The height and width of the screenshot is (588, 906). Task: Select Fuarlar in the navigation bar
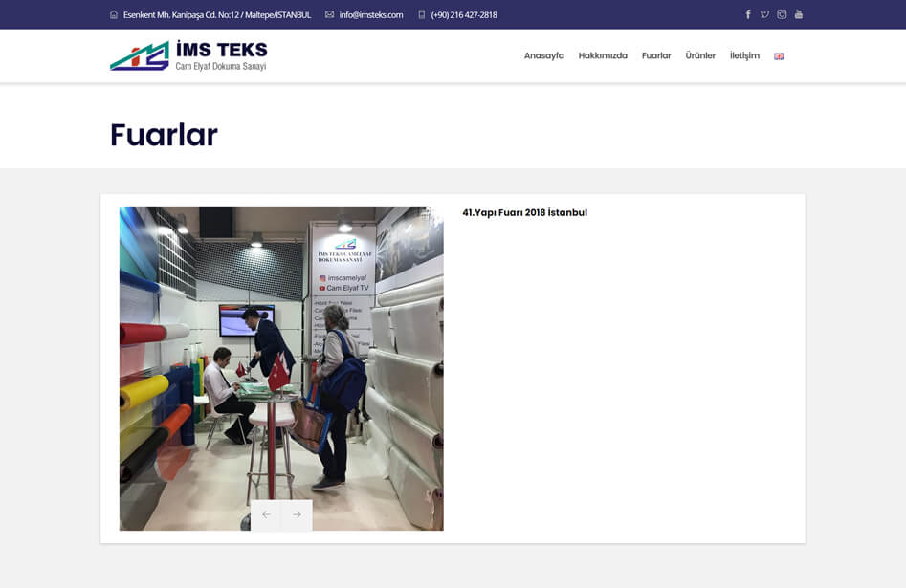tap(656, 55)
